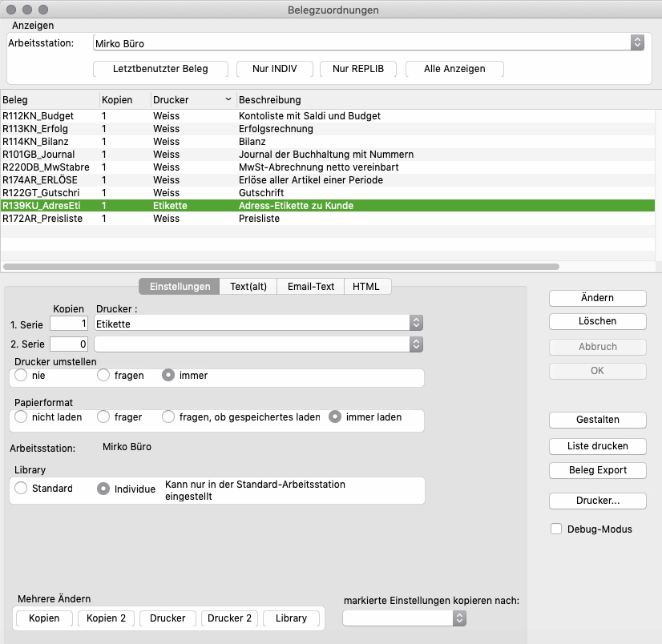The height and width of the screenshot is (644, 662).
Task: Sort by the Drucker column header
Action: 191,100
